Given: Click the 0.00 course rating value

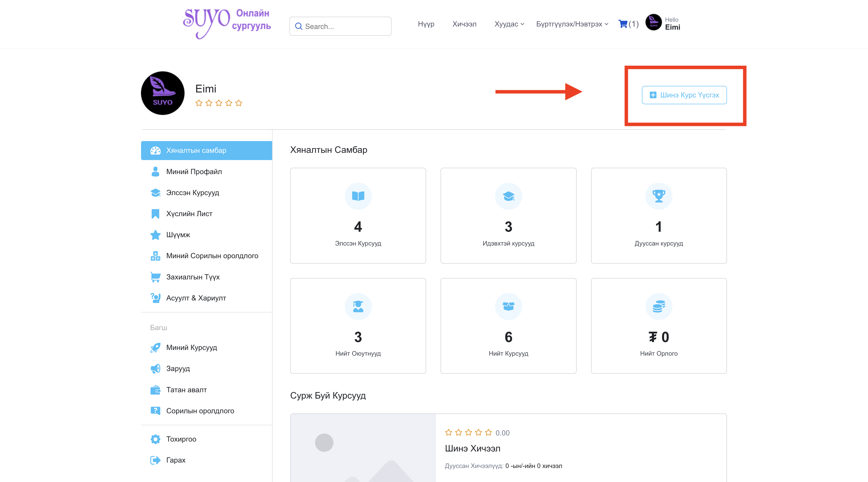Looking at the screenshot, I should tap(502, 433).
